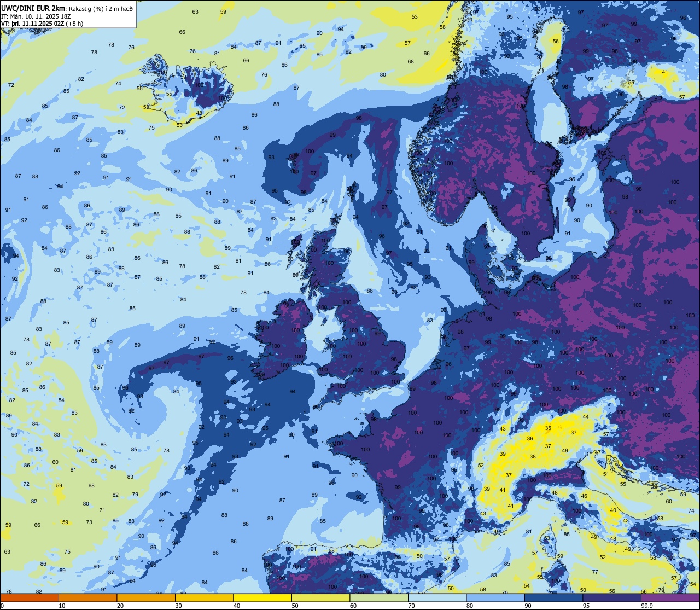Click the 20–30 legend color swatch
This screenshot has height=610, width=700.
146,597
